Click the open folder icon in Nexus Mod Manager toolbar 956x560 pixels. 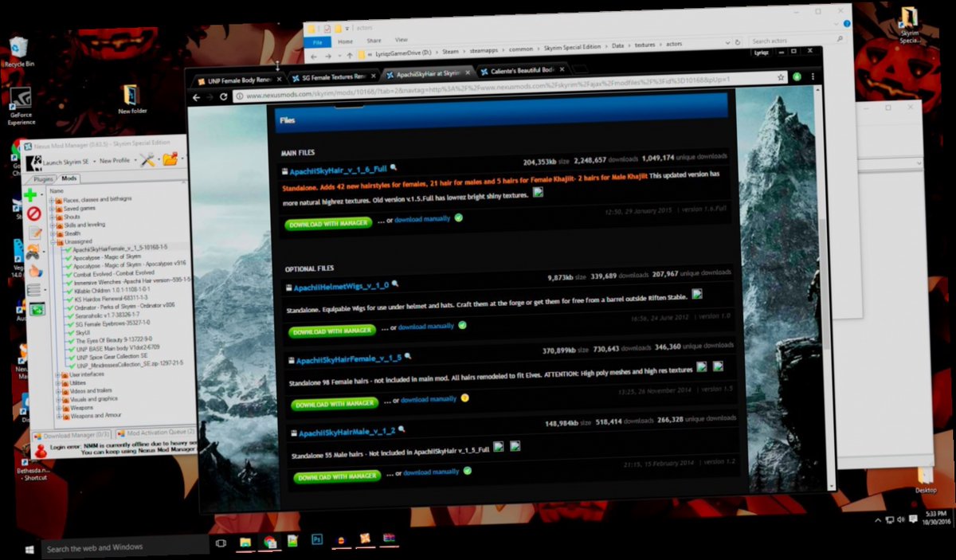(170, 159)
